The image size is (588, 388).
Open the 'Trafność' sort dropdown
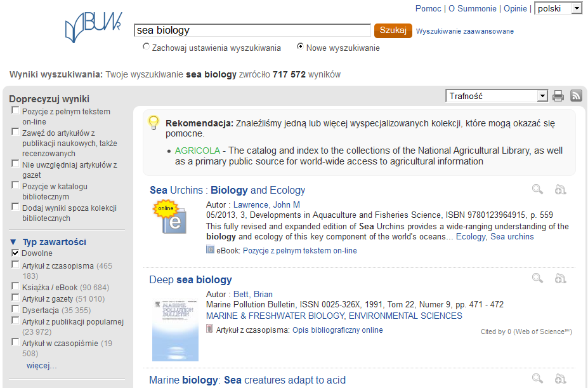click(497, 96)
